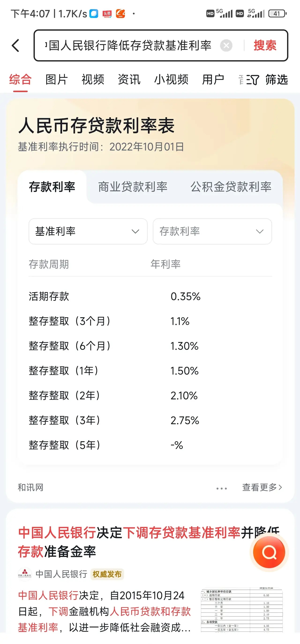Switch to the 商业贷款利率 tab
This screenshot has width=300, height=644.
133,187
